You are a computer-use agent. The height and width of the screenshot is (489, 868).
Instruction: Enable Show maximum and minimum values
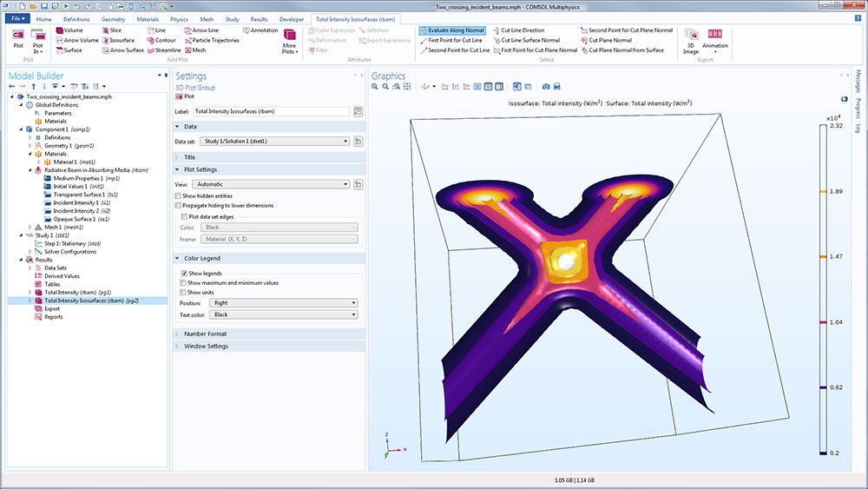184,283
